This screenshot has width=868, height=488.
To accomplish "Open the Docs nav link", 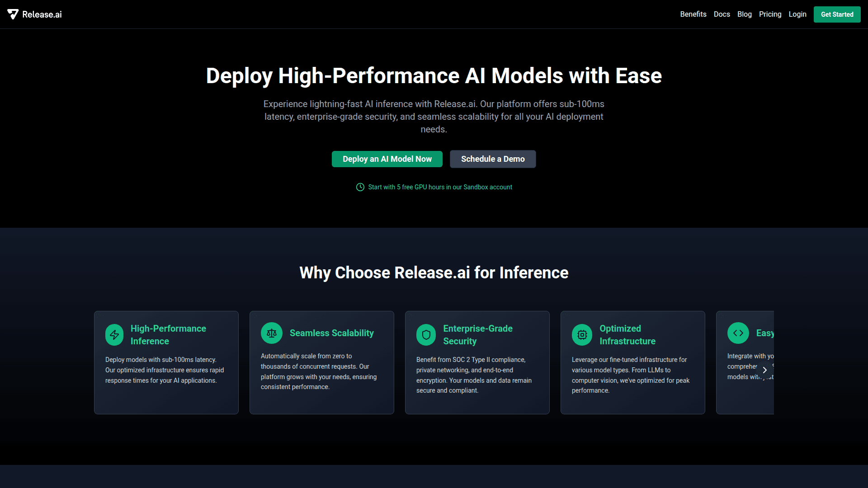I will tap(722, 14).
